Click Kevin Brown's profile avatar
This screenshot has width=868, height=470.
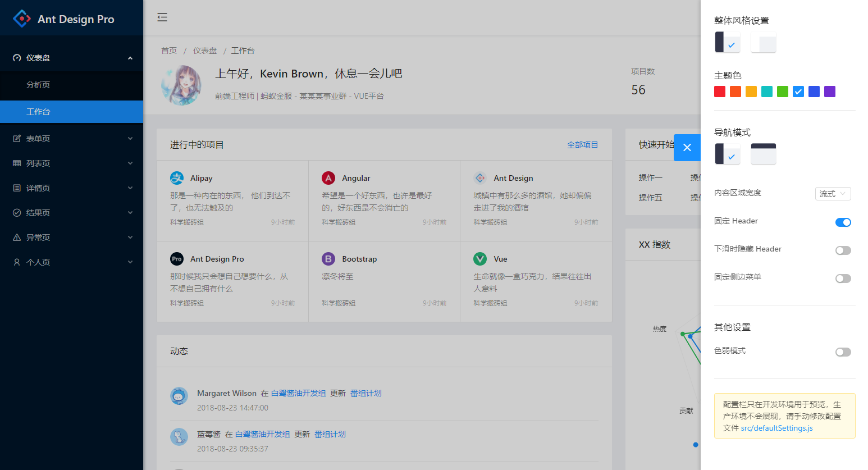pyautogui.click(x=181, y=85)
